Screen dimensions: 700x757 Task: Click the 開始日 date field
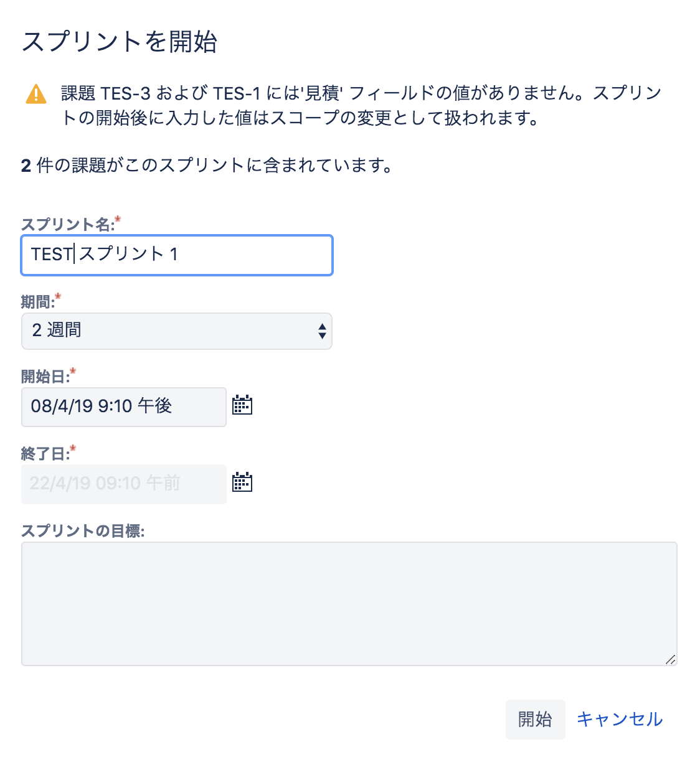pyautogui.click(x=123, y=407)
